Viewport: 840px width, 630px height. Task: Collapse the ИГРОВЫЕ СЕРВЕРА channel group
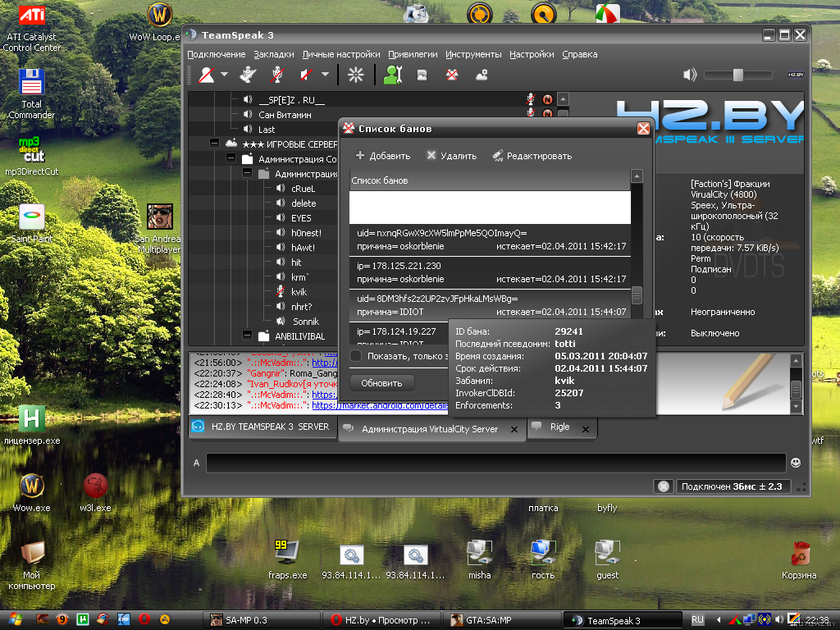pyautogui.click(x=214, y=144)
